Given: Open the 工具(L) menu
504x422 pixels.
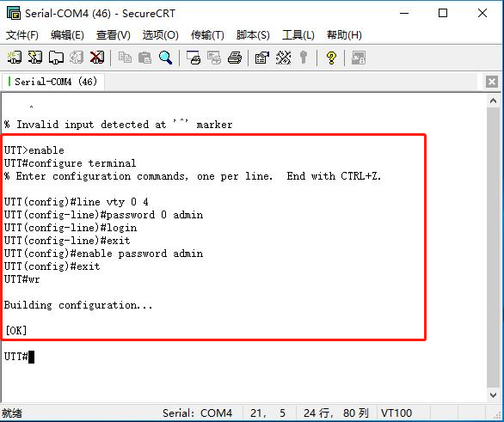Looking at the screenshot, I should coord(298,34).
